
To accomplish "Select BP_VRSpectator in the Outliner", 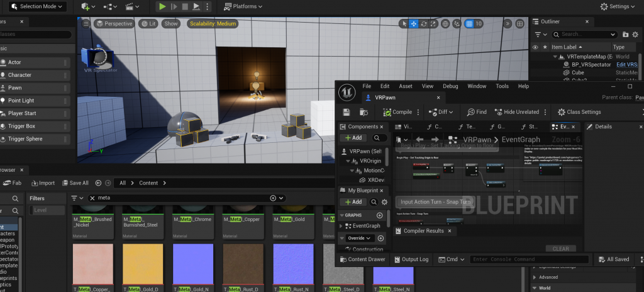I will point(591,65).
